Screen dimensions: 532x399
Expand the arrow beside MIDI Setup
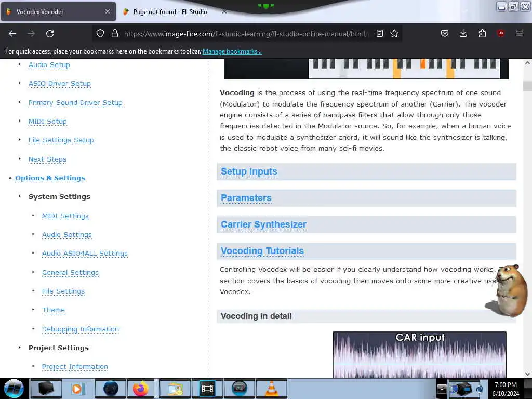coord(19,121)
